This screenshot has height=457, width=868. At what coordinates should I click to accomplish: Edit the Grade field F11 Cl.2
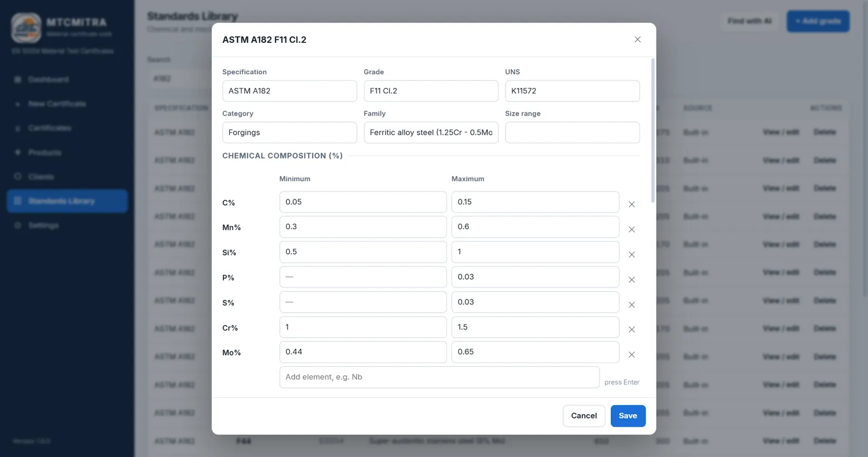click(x=431, y=91)
